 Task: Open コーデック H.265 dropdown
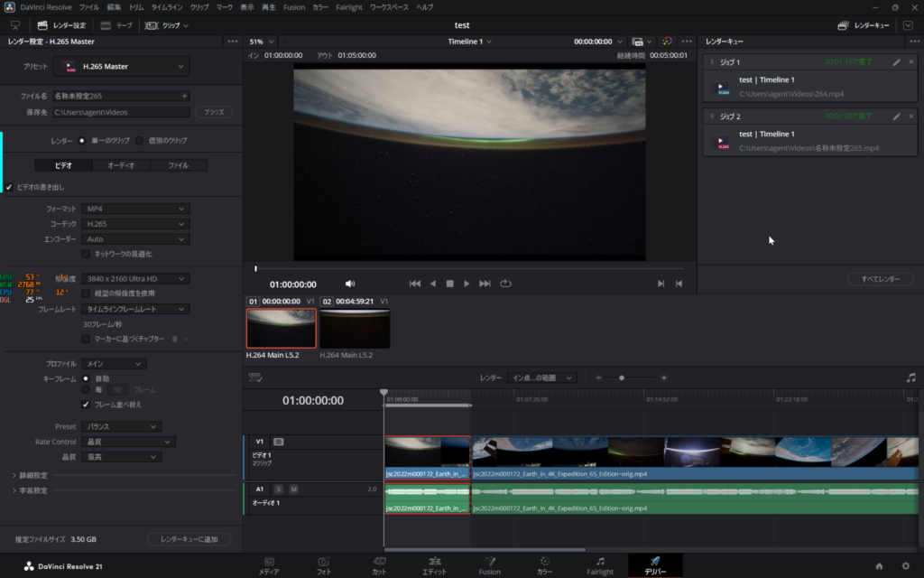pos(135,224)
